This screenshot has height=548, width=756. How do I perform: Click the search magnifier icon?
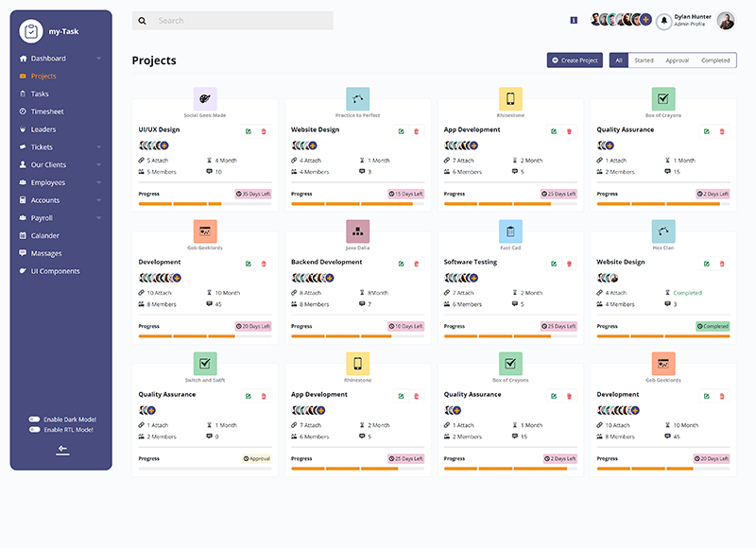tap(143, 21)
